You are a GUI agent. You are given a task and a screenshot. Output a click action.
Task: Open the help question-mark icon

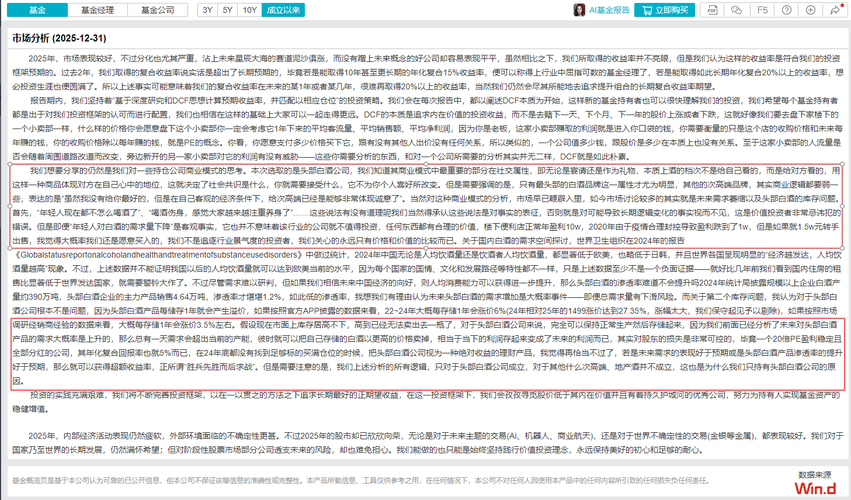786,10
